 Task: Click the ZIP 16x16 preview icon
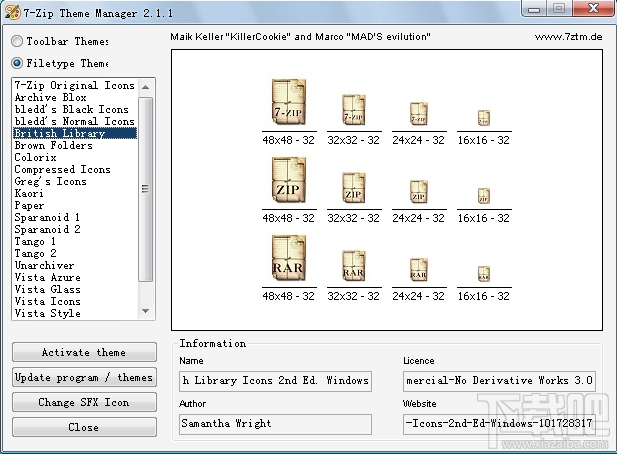pos(484,196)
